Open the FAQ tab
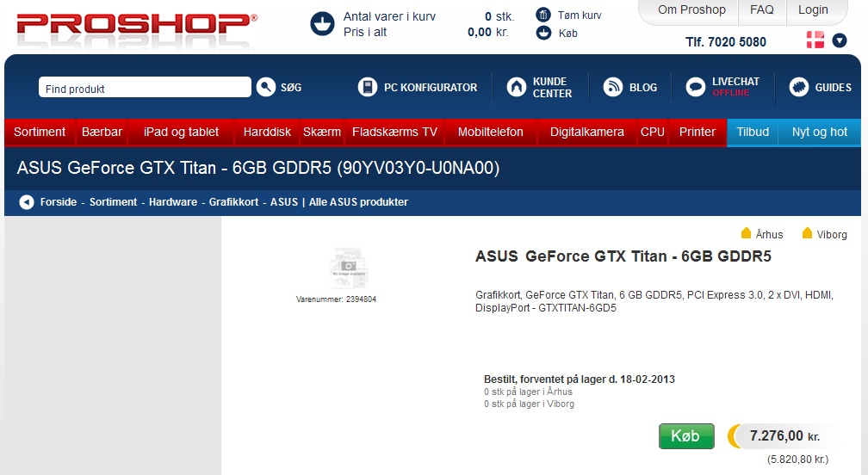 762,10
